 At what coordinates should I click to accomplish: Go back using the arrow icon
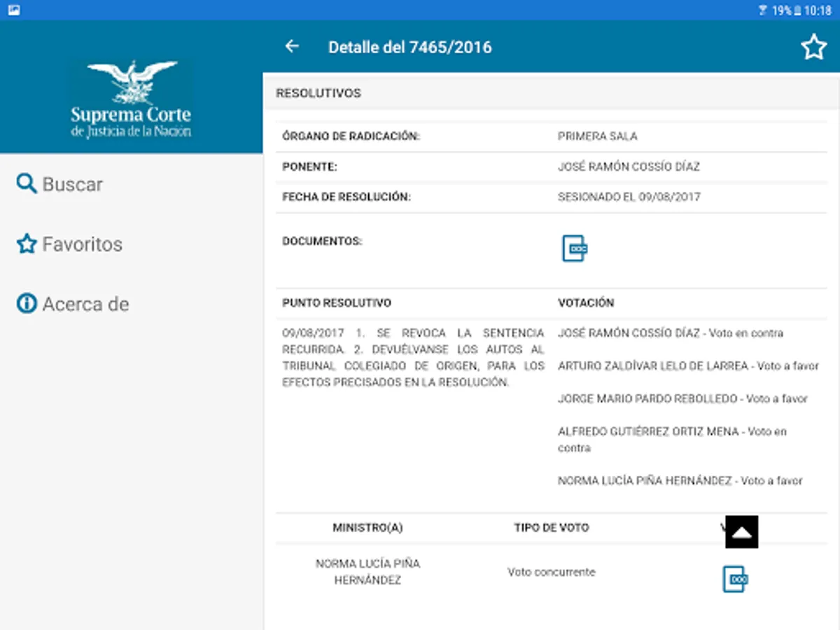(x=292, y=46)
